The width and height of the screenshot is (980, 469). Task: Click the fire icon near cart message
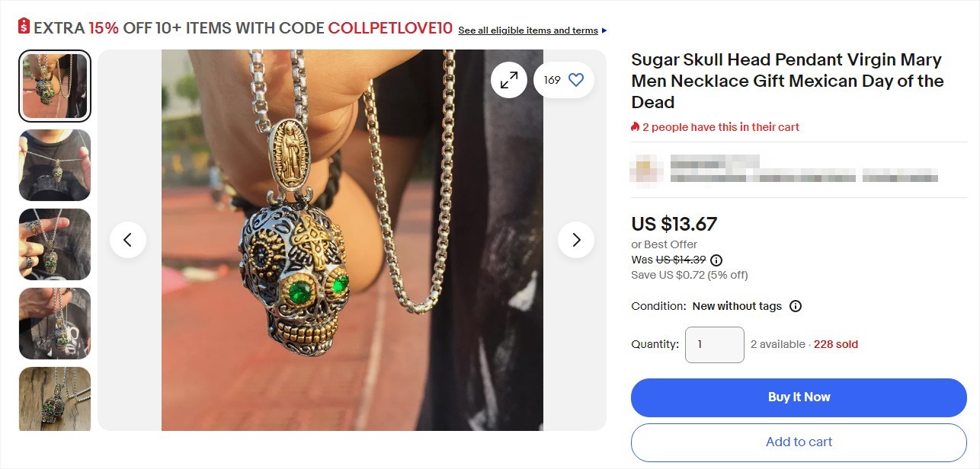click(634, 126)
